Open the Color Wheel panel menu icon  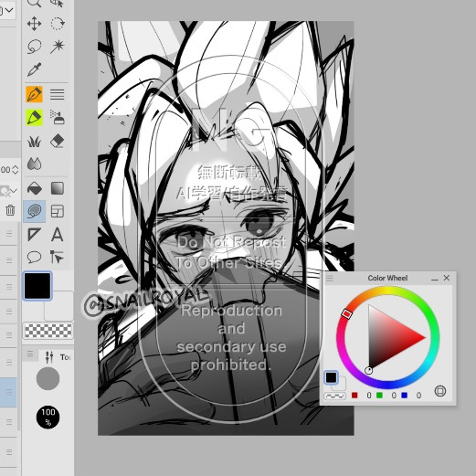(x=330, y=278)
